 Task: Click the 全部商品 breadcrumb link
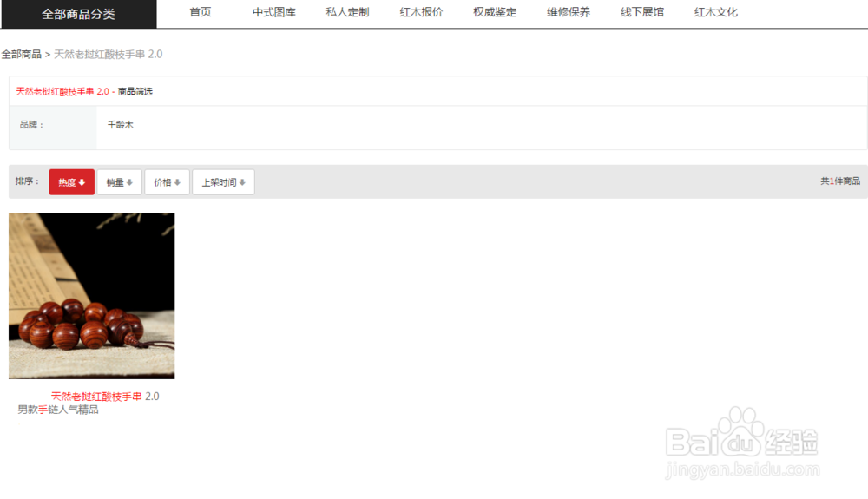pyautogui.click(x=22, y=54)
